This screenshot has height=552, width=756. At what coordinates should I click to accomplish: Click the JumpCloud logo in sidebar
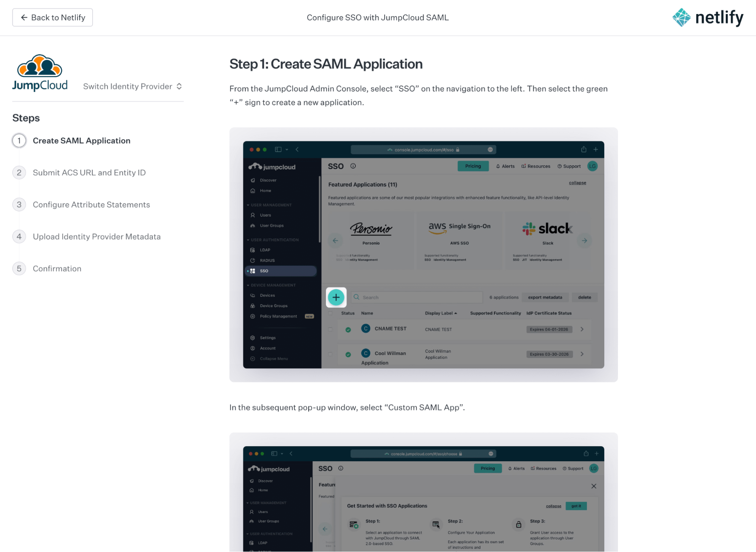(x=40, y=73)
